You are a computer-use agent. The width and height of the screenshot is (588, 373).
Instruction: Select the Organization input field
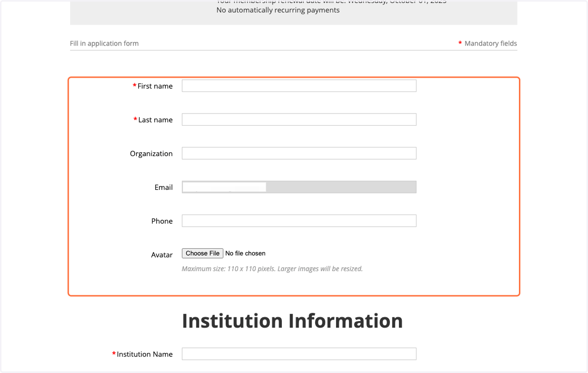299,153
